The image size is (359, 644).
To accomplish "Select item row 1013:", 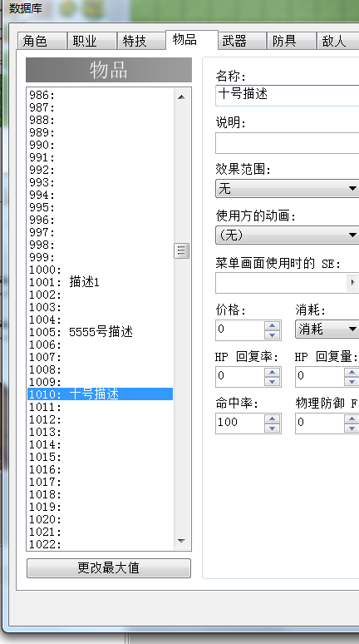I will [100, 432].
